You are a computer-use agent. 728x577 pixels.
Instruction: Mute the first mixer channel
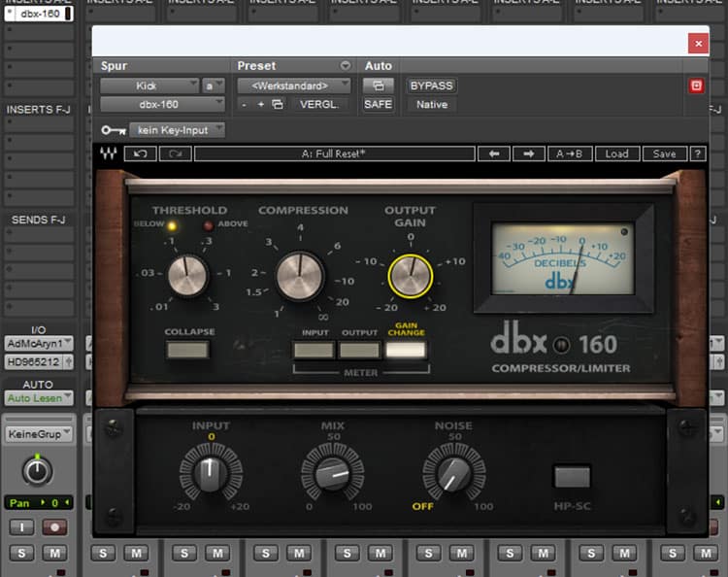(54, 553)
